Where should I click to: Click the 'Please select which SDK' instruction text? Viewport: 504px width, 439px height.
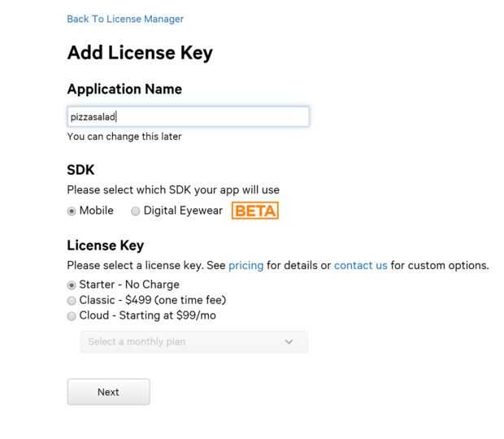click(173, 190)
